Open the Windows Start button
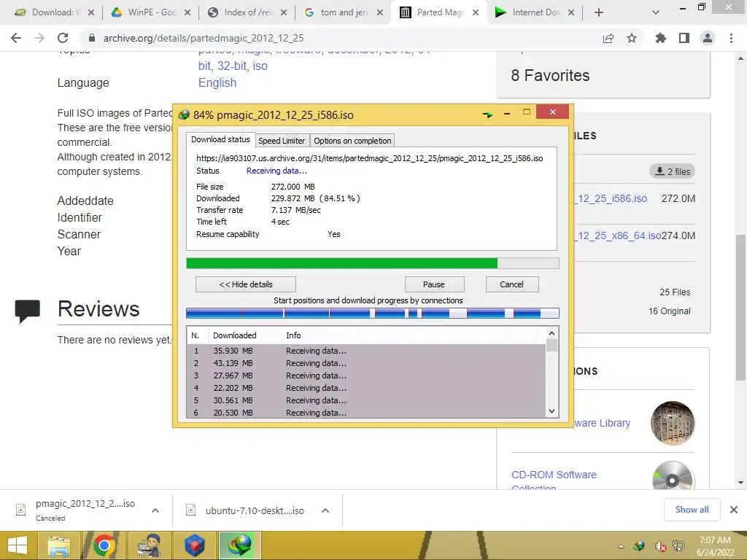Image resolution: width=747 pixels, height=560 pixels. tap(18, 545)
